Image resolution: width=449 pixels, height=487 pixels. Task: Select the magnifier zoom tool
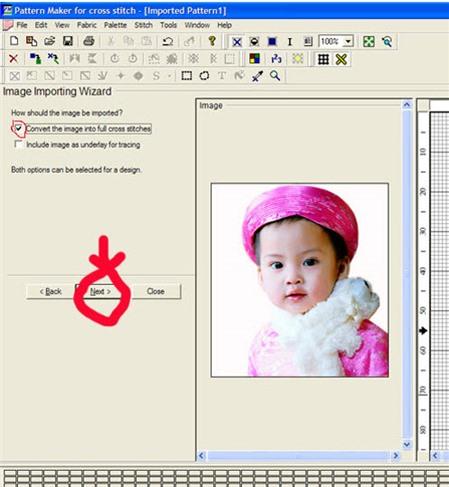click(x=275, y=76)
